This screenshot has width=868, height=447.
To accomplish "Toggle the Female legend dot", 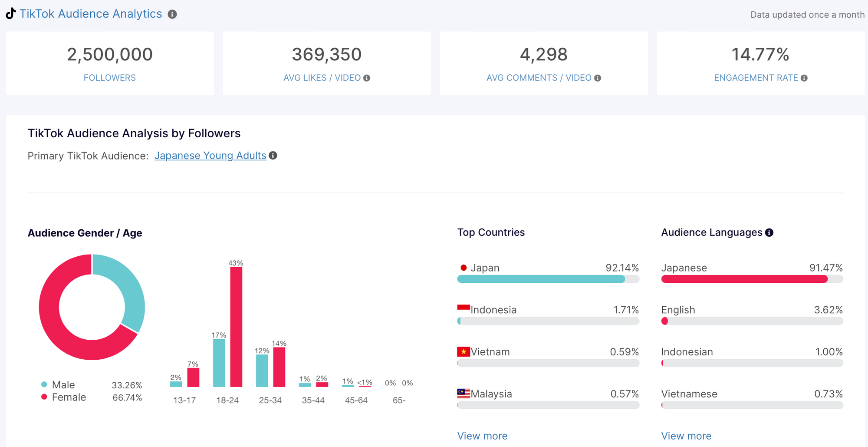I will 44,397.
